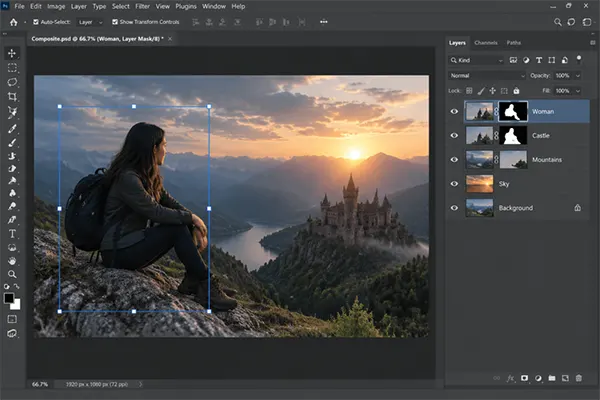
Task: Filter layers by pixel layer icon
Action: (x=513, y=60)
